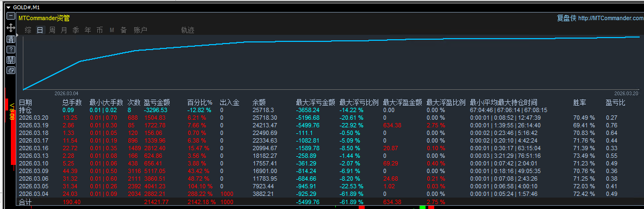The image size is (644, 209).
Task: Click the 盈亏金额 column header
Action: (x=157, y=102)
